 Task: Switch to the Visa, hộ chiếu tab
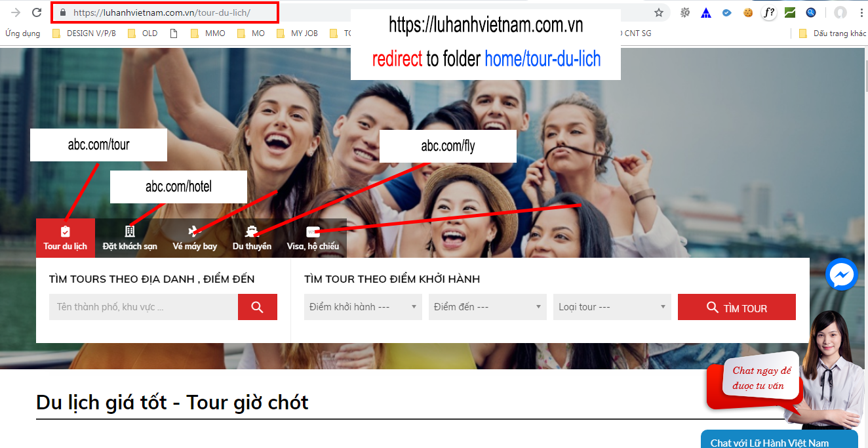(313, 238)
